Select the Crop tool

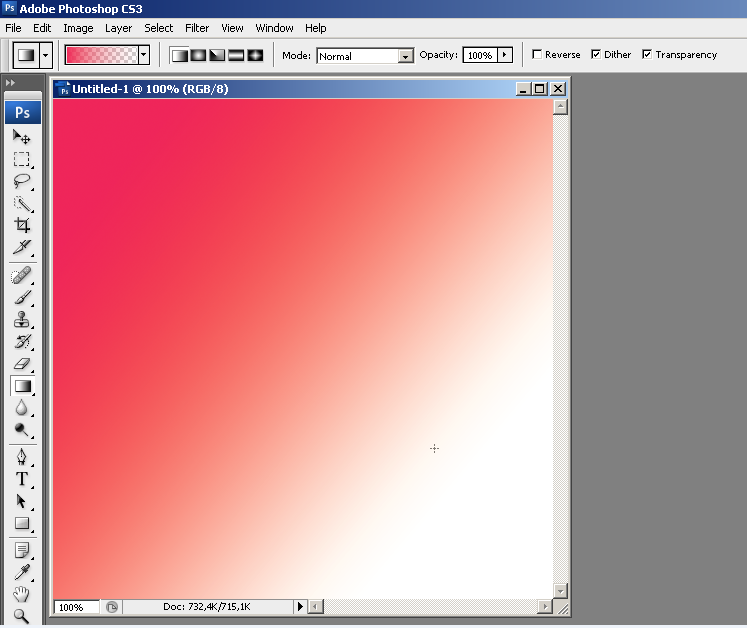(x=22, y=225)
